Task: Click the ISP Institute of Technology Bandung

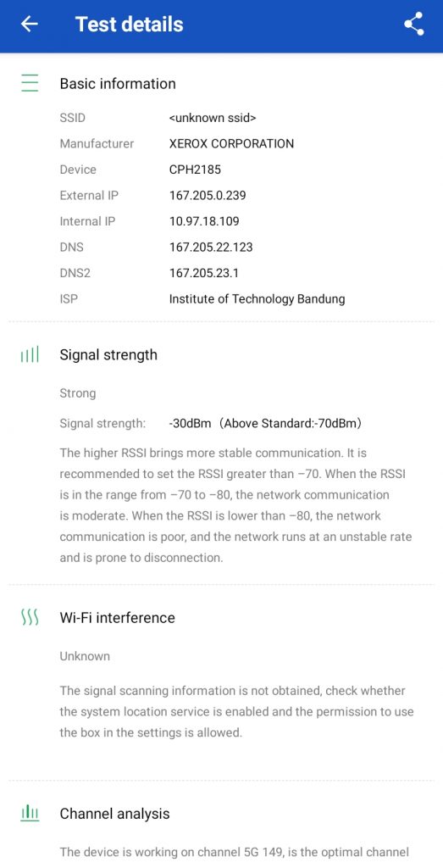Action: tap(257, 299)
